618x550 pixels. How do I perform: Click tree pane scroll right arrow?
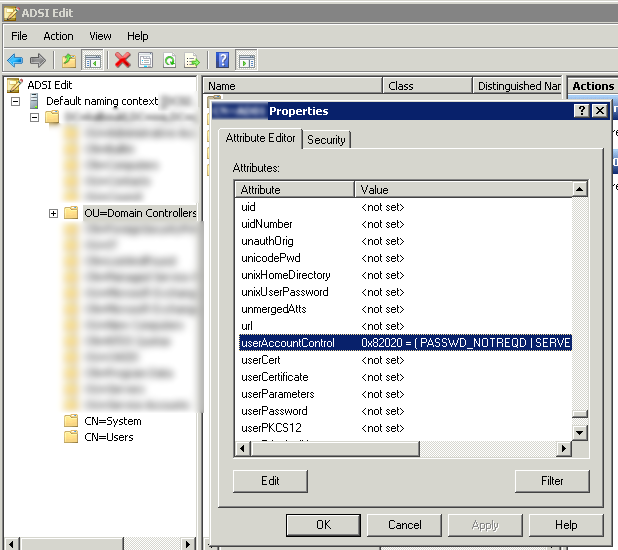188,544
